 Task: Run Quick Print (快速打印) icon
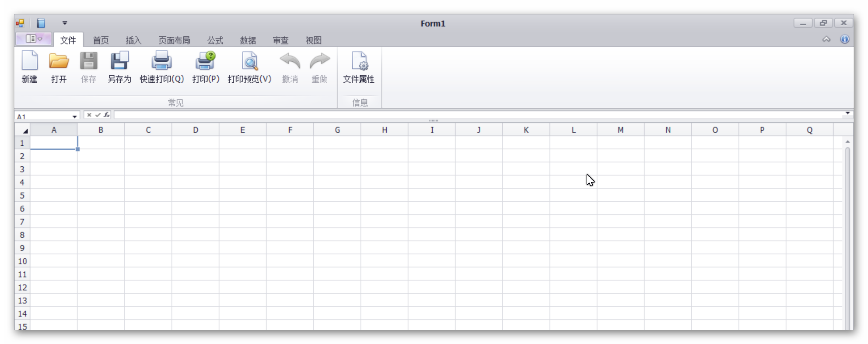[x=161, y=61]
